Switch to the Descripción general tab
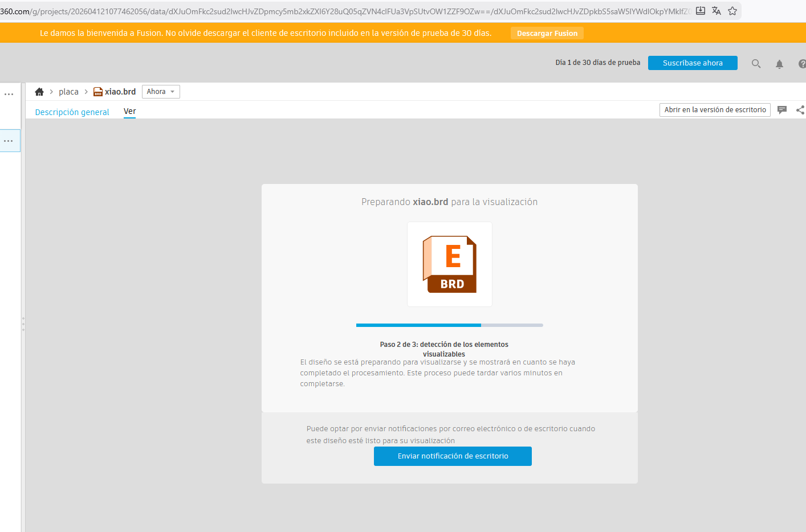 click(72, 112)
